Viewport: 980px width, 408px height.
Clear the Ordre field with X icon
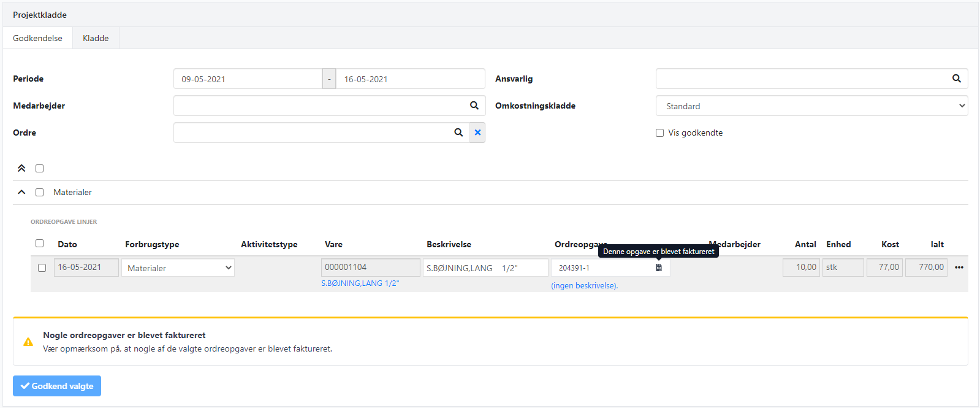(477, 133)
